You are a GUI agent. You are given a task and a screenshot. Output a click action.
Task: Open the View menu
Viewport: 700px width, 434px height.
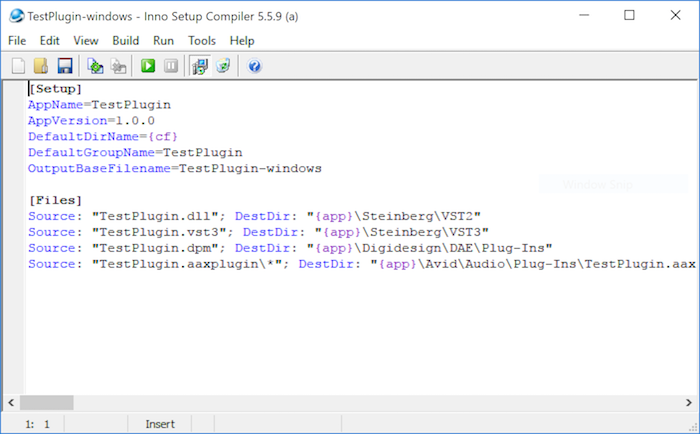pyautogui.click(x=86, y=41)
